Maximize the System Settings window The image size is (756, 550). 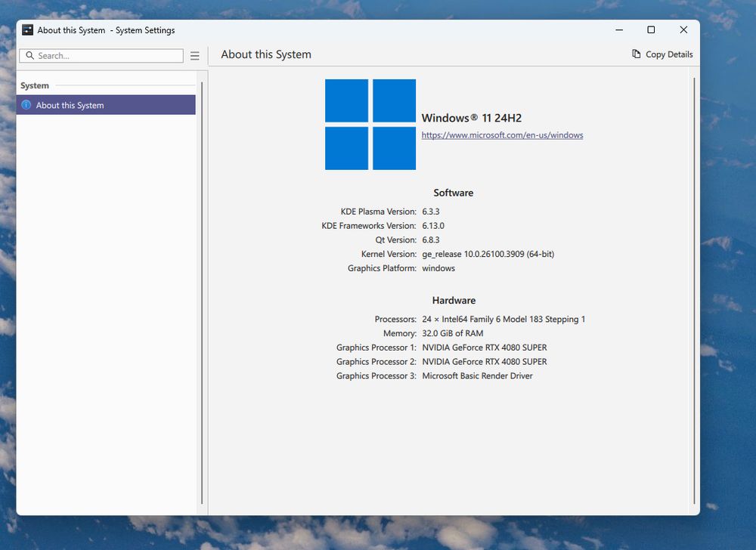[651, 30]
